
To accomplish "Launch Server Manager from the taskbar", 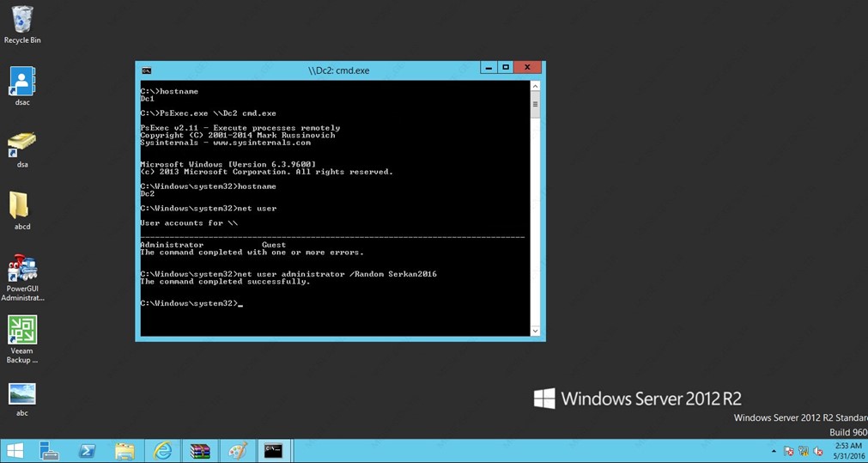I will 49,451.
